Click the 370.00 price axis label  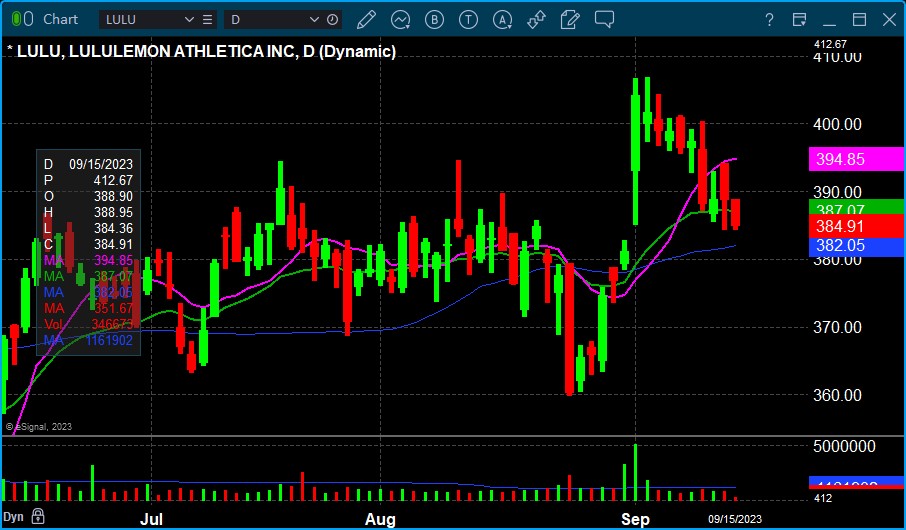tap(837, 328)
